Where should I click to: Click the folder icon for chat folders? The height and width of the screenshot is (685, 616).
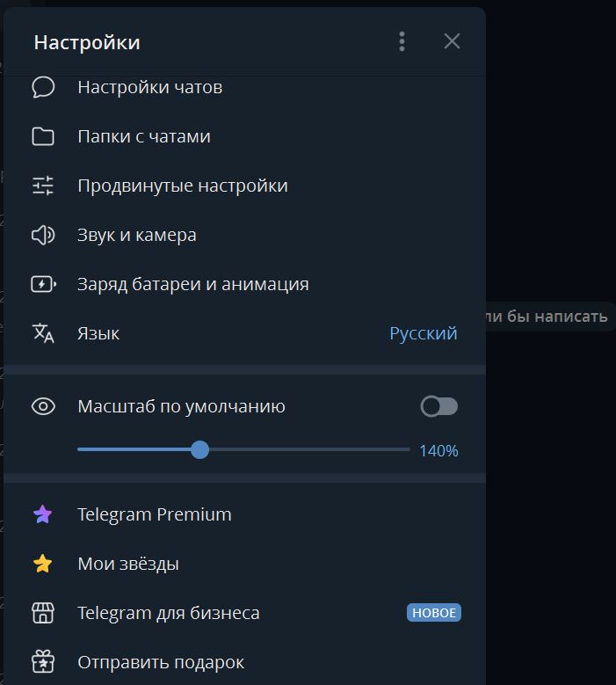tap(43, 136)
